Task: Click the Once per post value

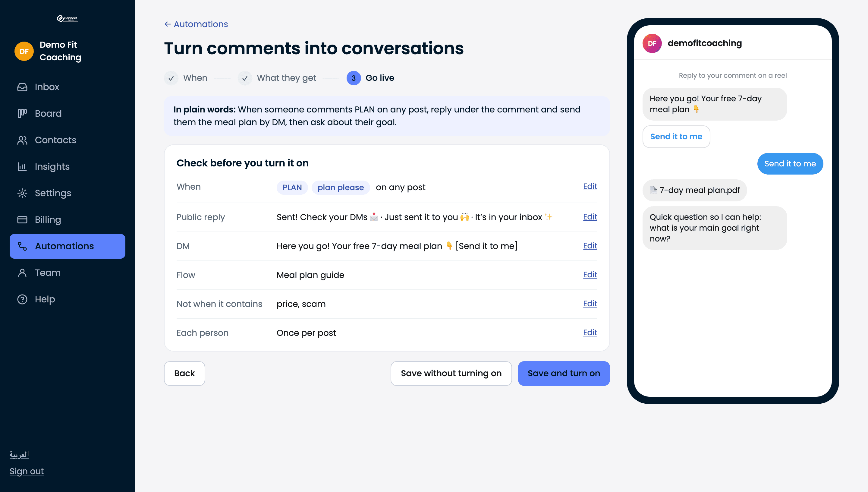Action: [306, 333]
